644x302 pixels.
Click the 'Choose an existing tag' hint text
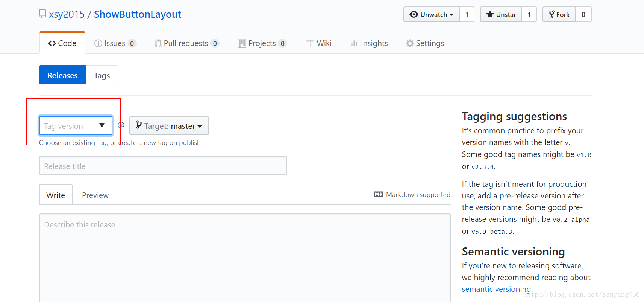point(120,143)
